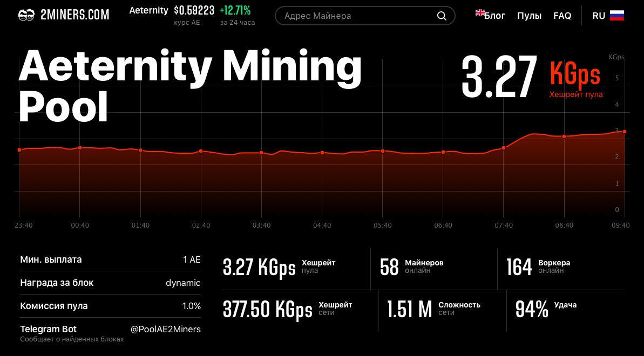This screenshot has height=356, width=644.
Task: Click the UK flag icon next to Блог
Action: pos(480,13)
